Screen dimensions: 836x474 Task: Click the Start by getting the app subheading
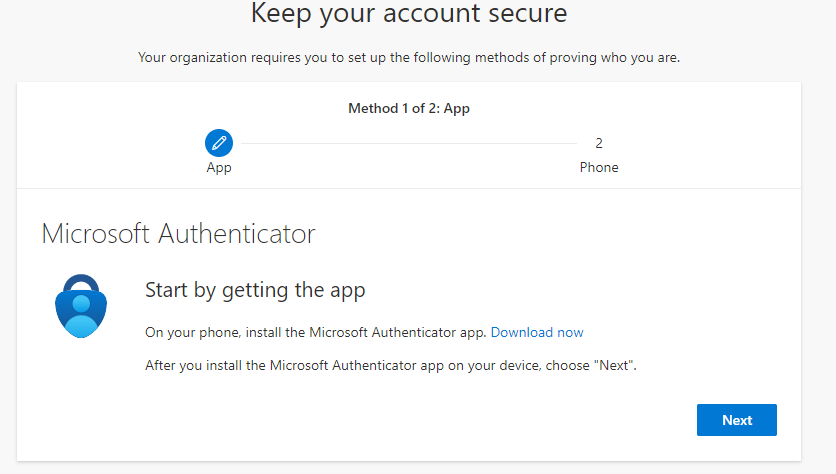pyautogui.click(x=255, y=291)
